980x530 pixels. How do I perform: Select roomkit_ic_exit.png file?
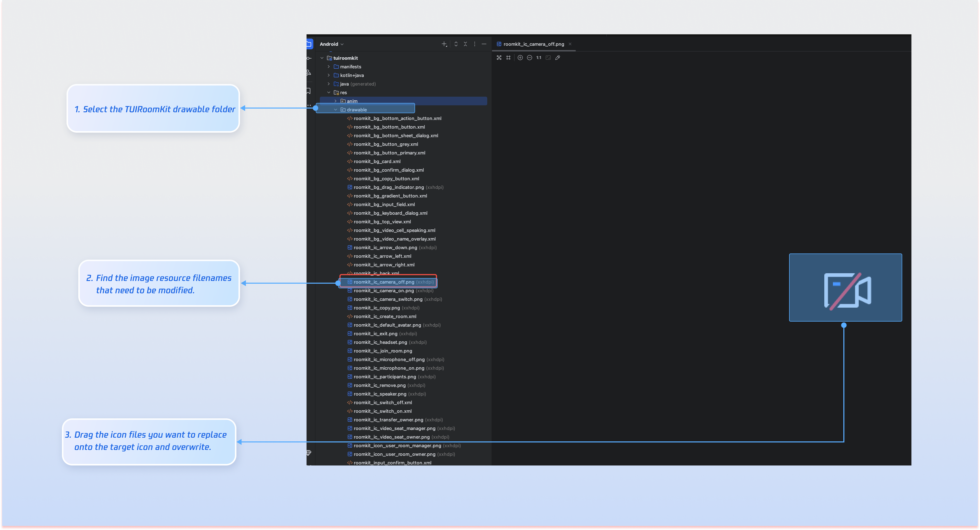(382, 334)
